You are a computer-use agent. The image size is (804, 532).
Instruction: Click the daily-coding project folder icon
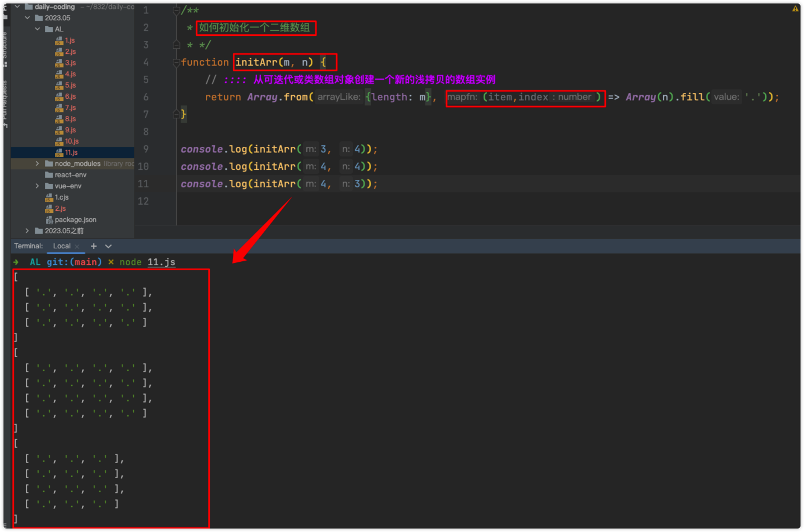(28, 7)
